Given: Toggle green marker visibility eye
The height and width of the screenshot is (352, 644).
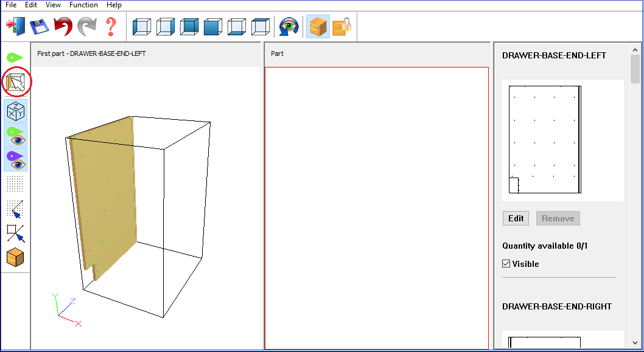Looking at the screenshot, I should pyautogui.click(x=16, y=136).
